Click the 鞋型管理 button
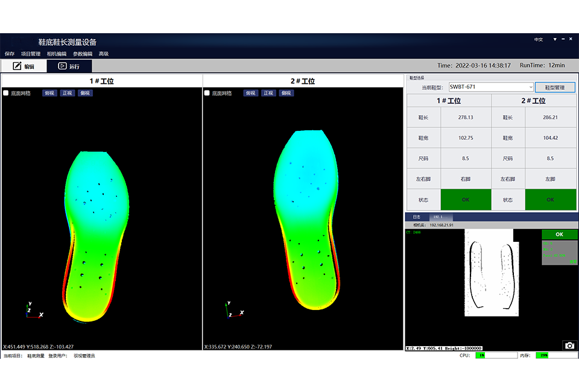 (x=555, y=87)
